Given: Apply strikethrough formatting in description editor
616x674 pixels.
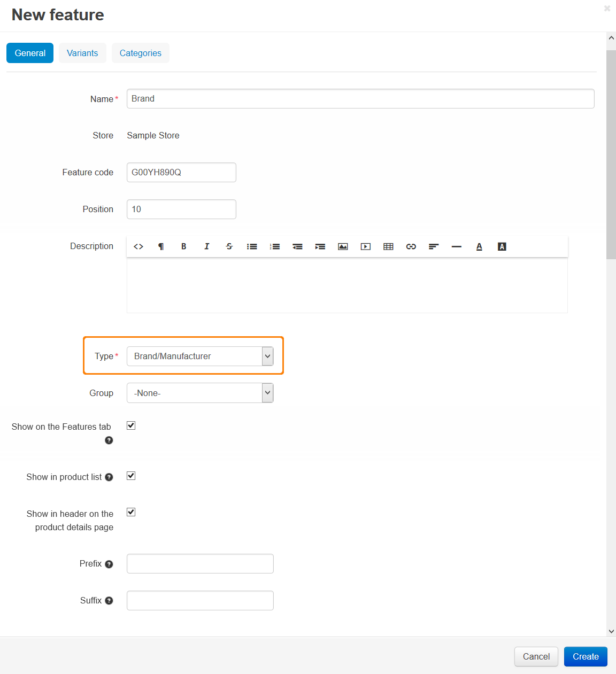Looking at the screenshot, I should (x=229, y=246).
